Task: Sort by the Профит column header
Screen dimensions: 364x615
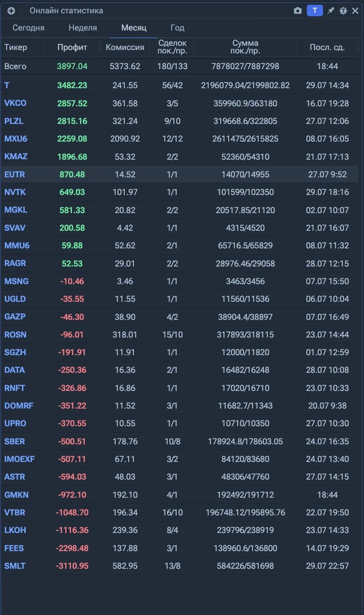Action: tap(72, 47)
